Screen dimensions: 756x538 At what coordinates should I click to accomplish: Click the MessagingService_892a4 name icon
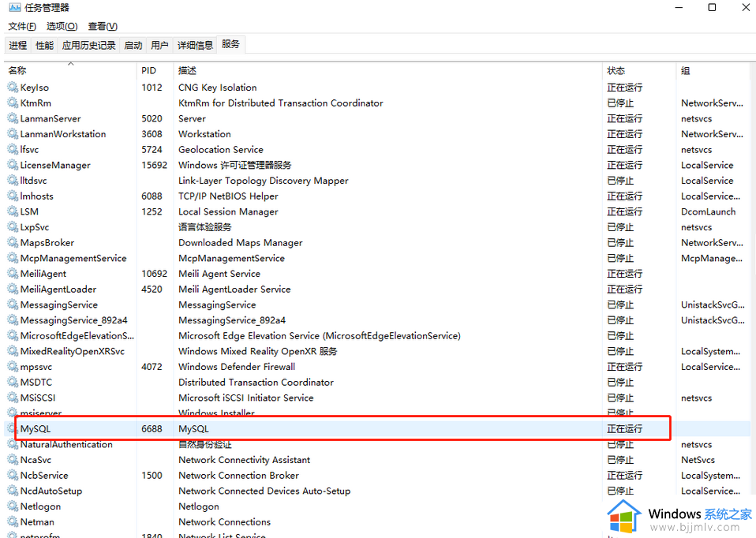click(13, 320)
